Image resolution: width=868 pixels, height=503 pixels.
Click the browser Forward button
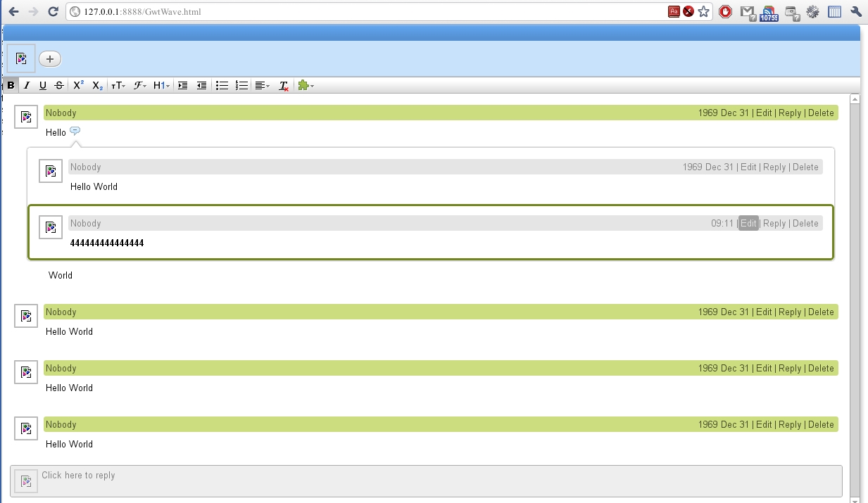coord(33,11)
